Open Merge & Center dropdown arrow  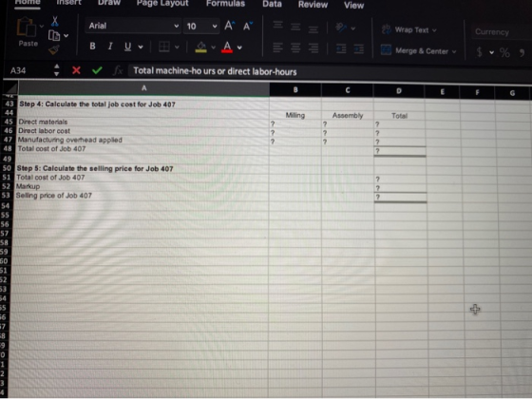454,52
